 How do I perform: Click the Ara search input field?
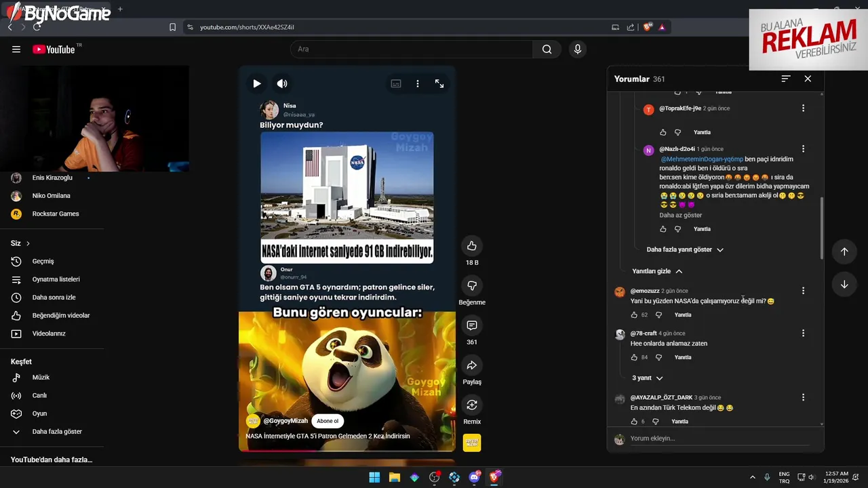point(412,49)
